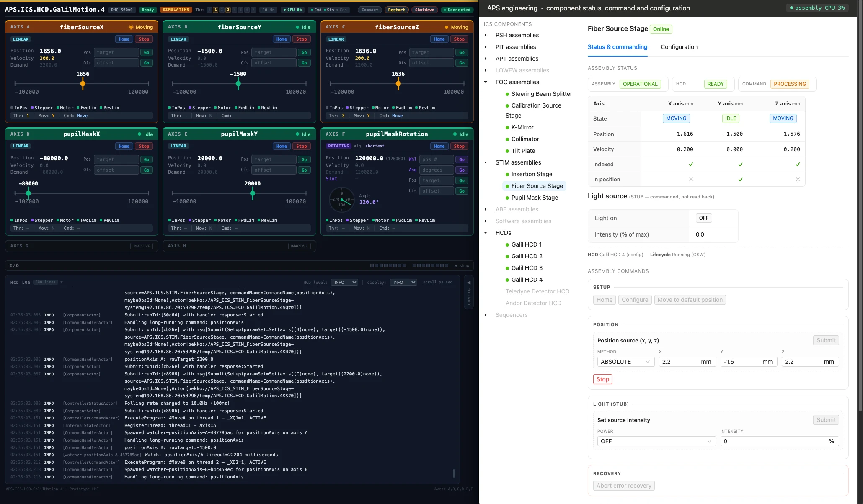Collapse FOC assemblies tree node

click(486, 82)
